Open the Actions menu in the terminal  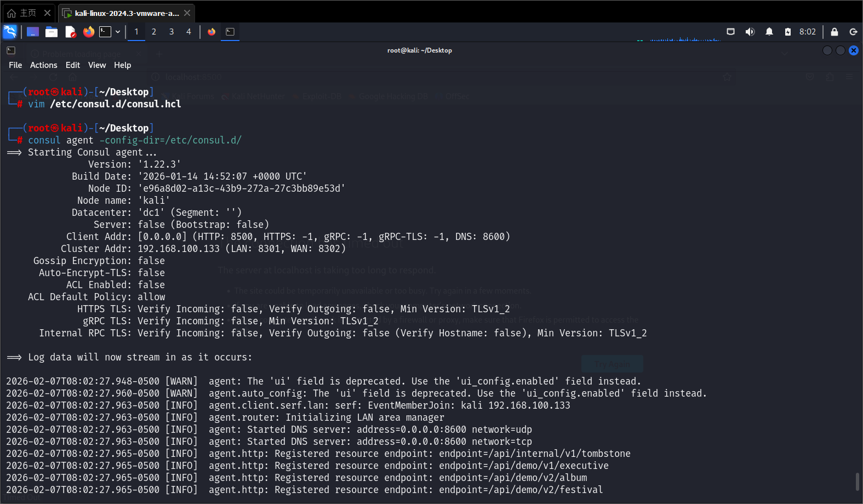tap(43, 65)
